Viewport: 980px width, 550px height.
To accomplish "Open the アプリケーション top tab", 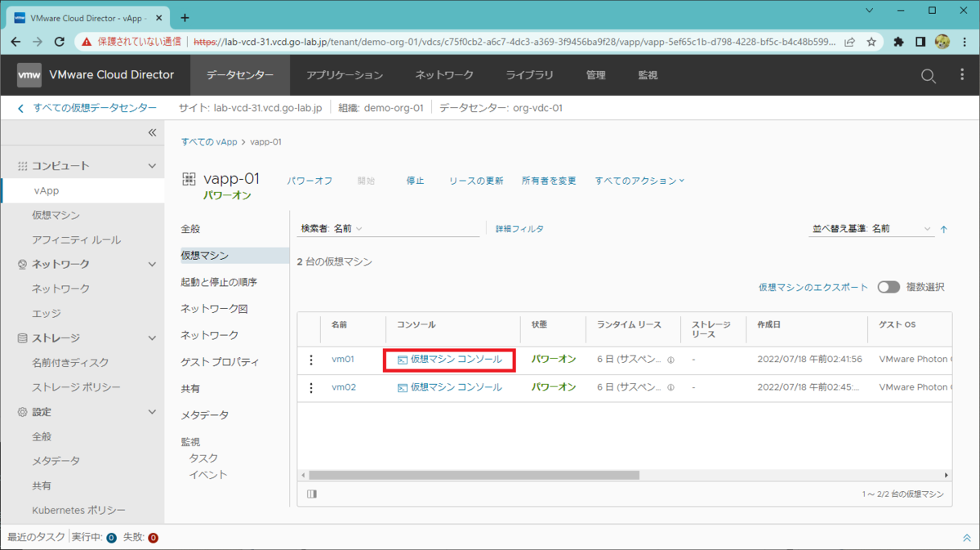I will point(345,75).
